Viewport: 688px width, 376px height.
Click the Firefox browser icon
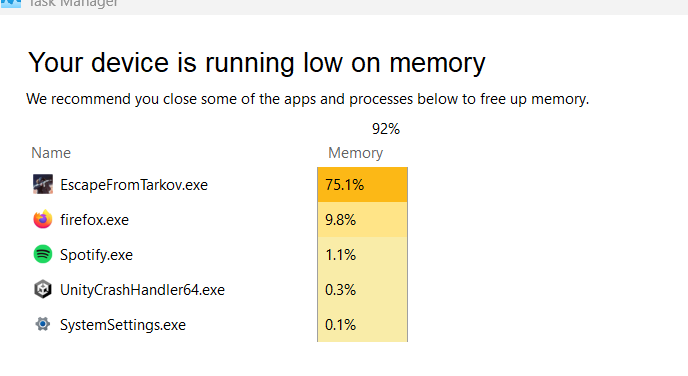[43, 219]
